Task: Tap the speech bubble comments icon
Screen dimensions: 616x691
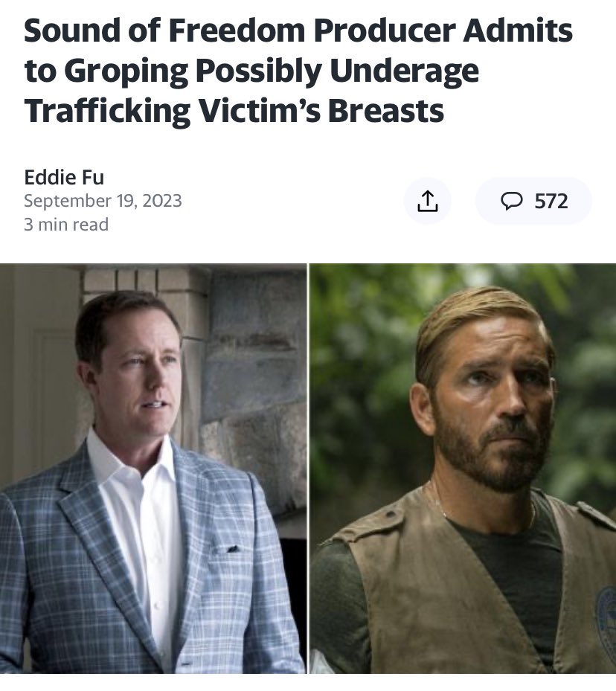Action: coord(512,201)
